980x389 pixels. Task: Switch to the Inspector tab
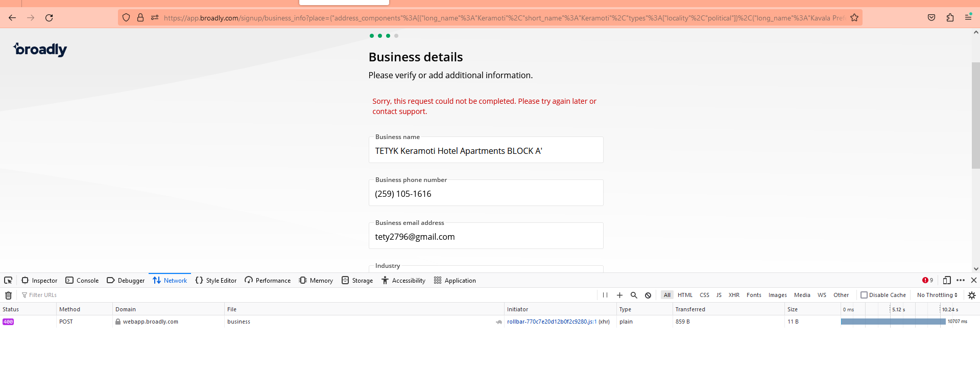[x=39, y=280]
